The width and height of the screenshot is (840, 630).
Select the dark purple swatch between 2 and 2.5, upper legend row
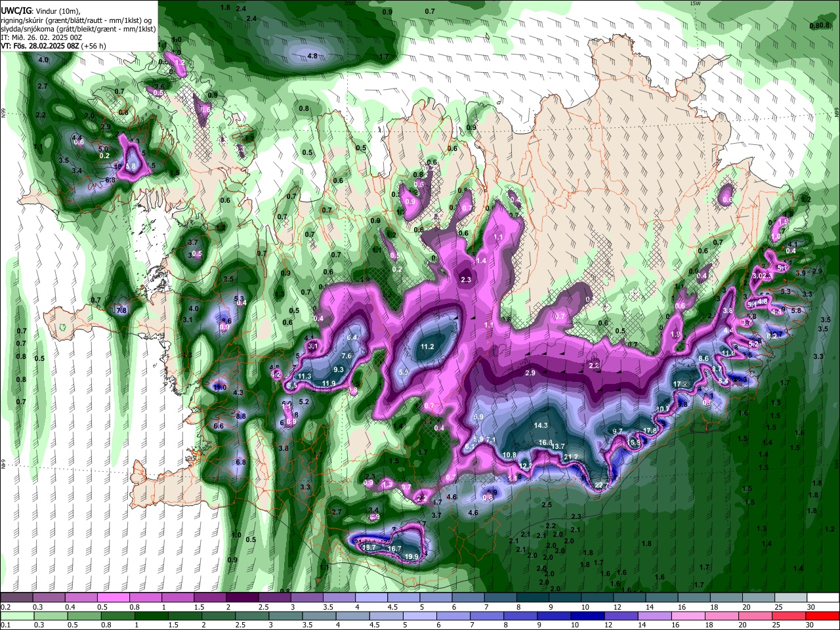click(x=241, y=598)
